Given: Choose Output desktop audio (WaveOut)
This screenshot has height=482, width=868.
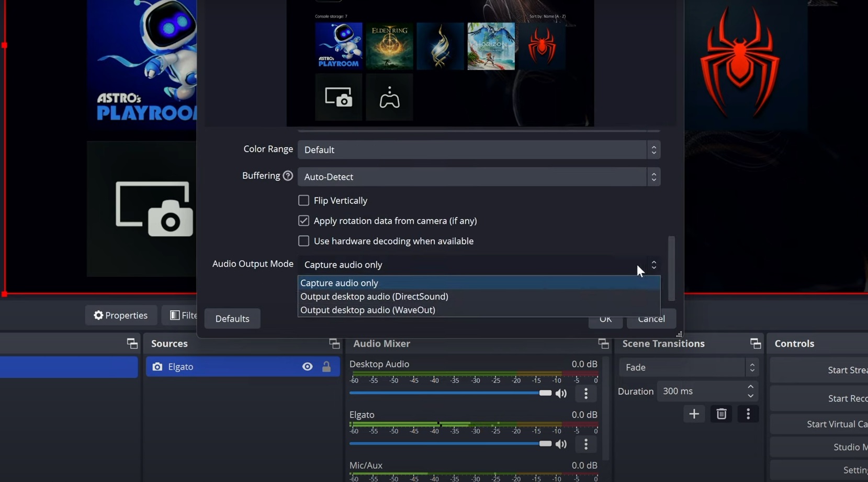Looking at the screenshot, I should [x=479, y=310].
